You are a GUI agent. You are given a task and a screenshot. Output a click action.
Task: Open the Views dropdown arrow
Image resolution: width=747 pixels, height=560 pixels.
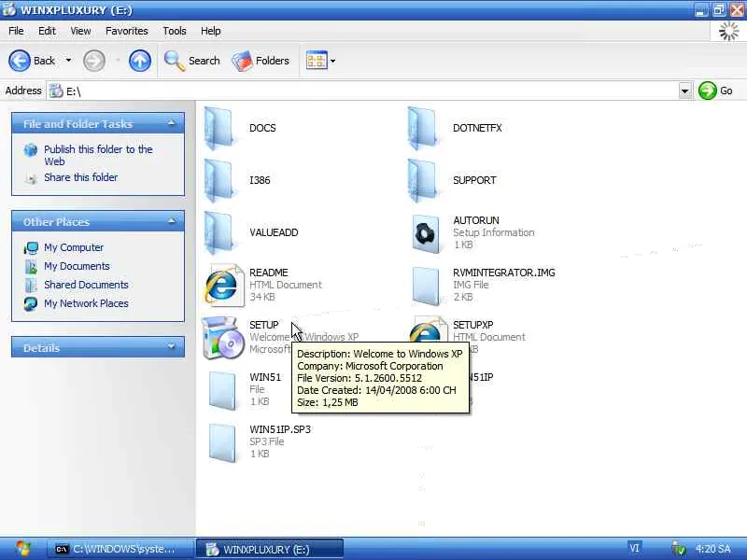(333, 61)
